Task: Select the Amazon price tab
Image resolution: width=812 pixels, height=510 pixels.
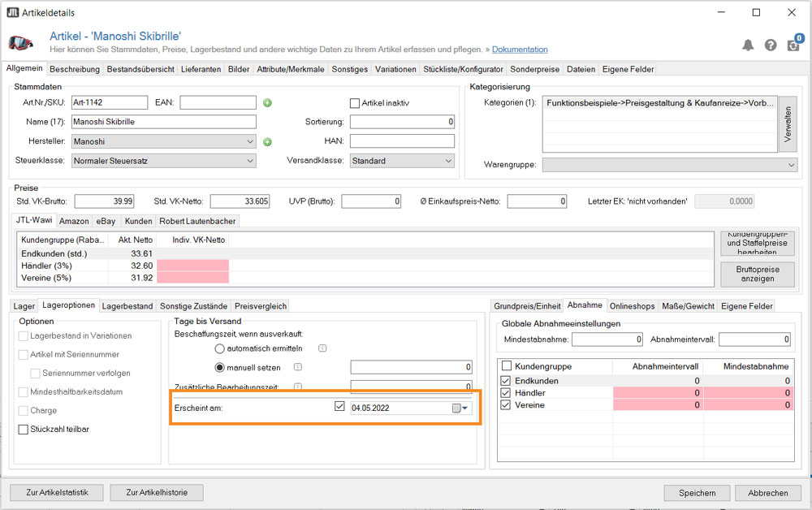Action: pyautogui.click(x=74, y=221)
